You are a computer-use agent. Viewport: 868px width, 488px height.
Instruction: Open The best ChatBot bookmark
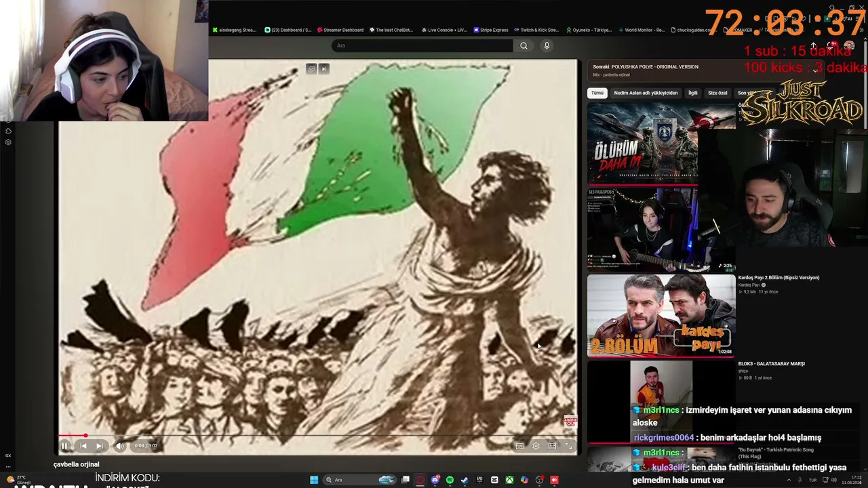coord(391,30)
